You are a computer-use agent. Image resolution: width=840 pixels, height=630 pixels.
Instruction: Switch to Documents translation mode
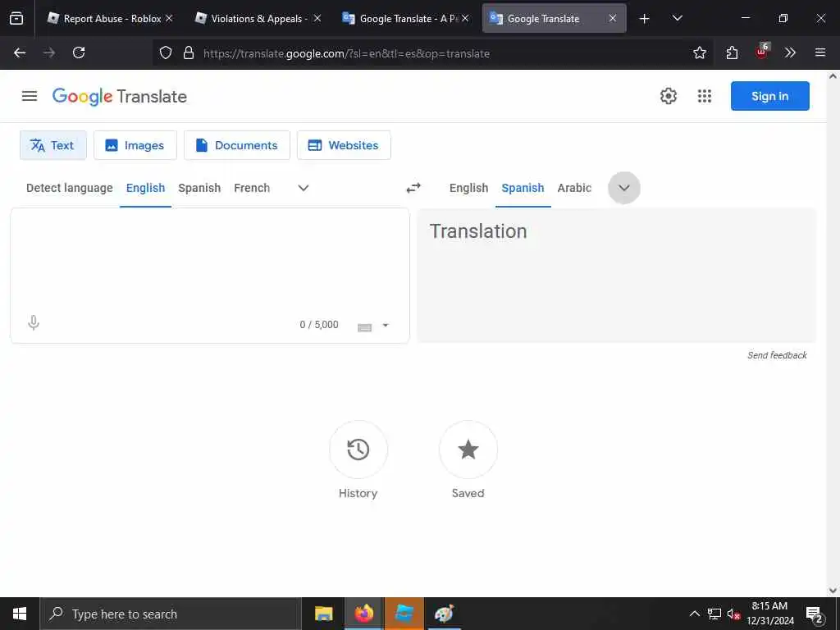237,145
